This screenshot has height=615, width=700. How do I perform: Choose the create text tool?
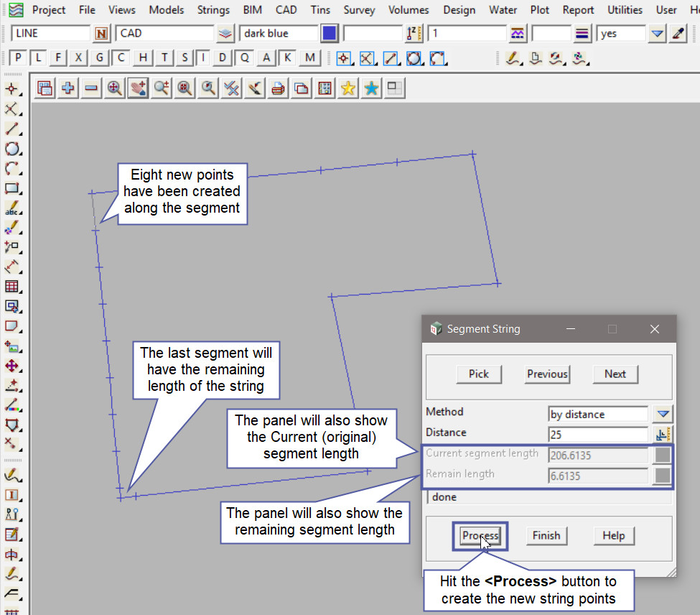(x=11, y=210)
